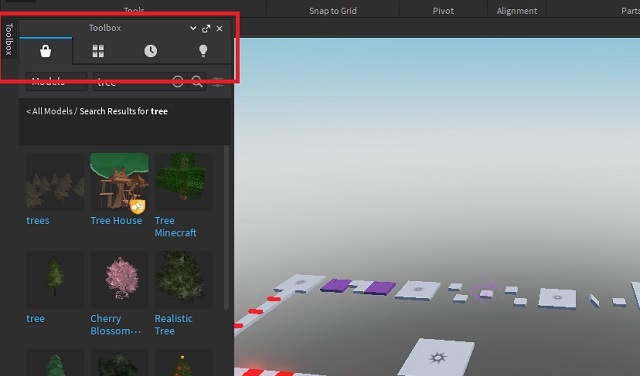This screenshot has width=640, height=376.
Task: Click the Cherry Blossom name link
Action: pos(116,325)
